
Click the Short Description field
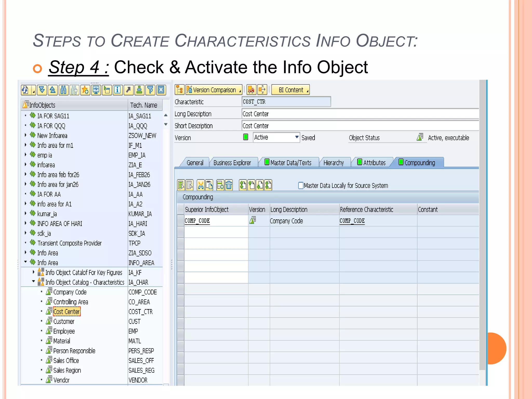pyautogui.click(x=360, y=126)
